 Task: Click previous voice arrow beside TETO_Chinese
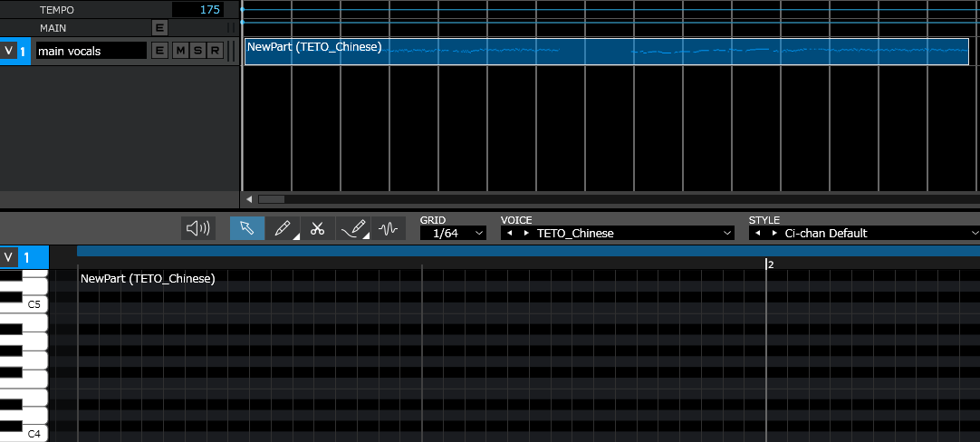pyautogui.click(x=510, y=233)
